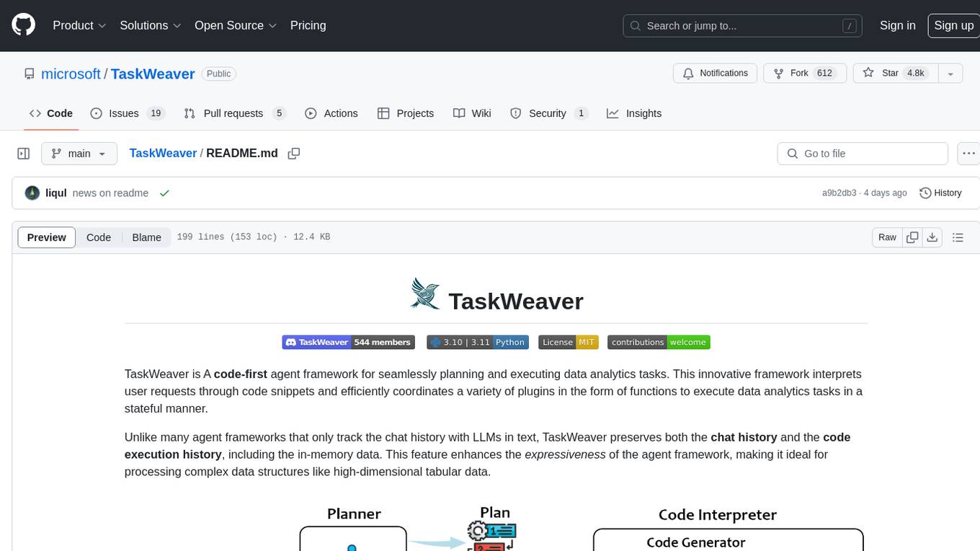Click TaskWeaver in the file breadcrumb

163,154
